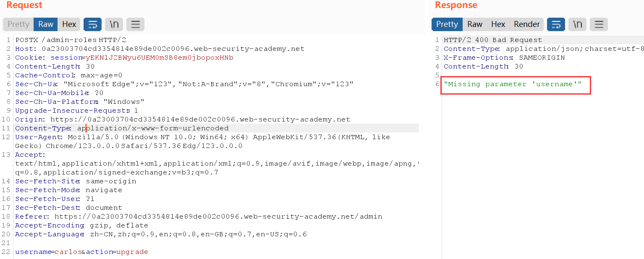Switch Request view to Pretty

[18, 24]
